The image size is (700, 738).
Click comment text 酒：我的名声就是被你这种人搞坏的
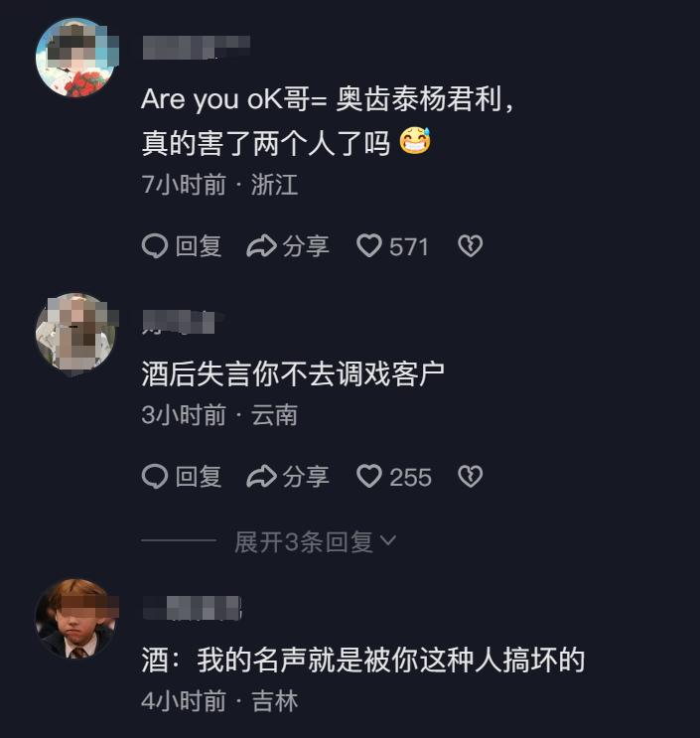[363, 660]
